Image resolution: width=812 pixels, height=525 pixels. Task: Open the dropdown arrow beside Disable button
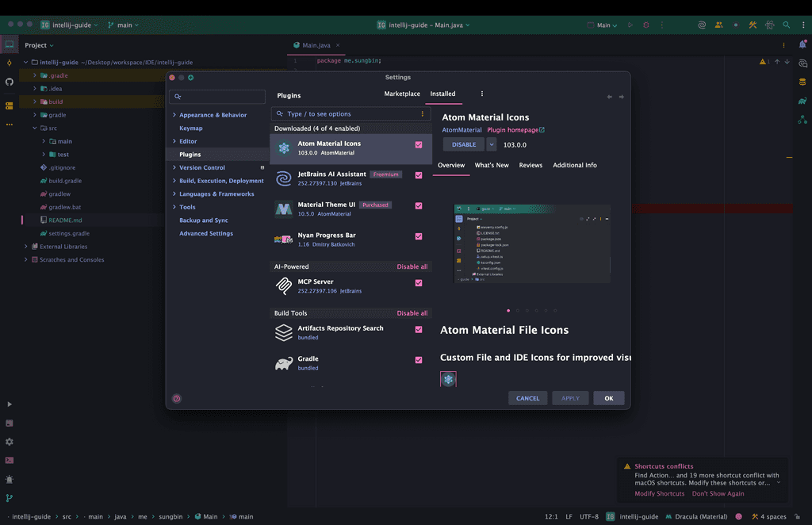point(492,144)
